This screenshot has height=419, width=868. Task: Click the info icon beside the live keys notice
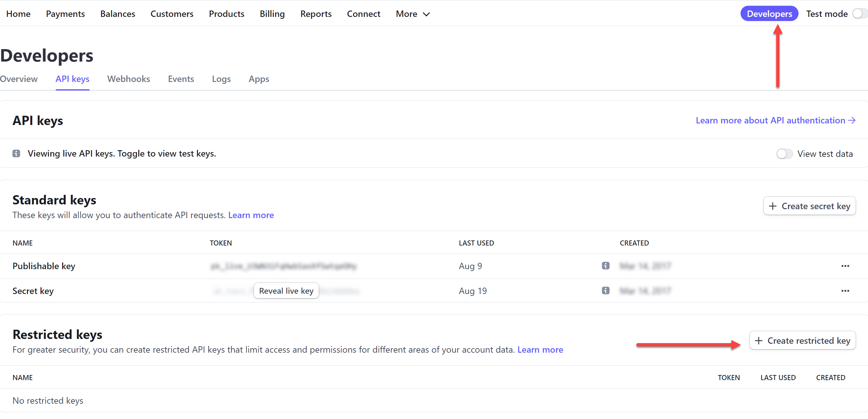(16, 154)
